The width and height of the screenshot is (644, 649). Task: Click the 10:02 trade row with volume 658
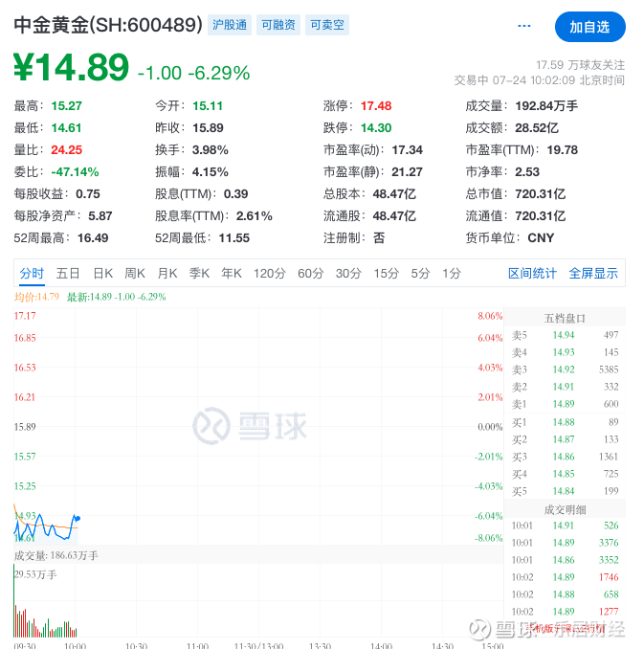point(565,594)
